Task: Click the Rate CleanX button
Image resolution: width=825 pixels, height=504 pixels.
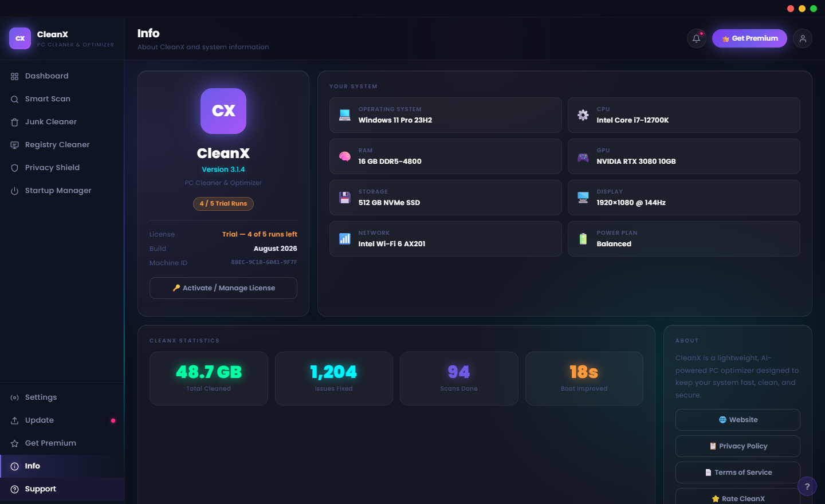Action: click(738, 497)
